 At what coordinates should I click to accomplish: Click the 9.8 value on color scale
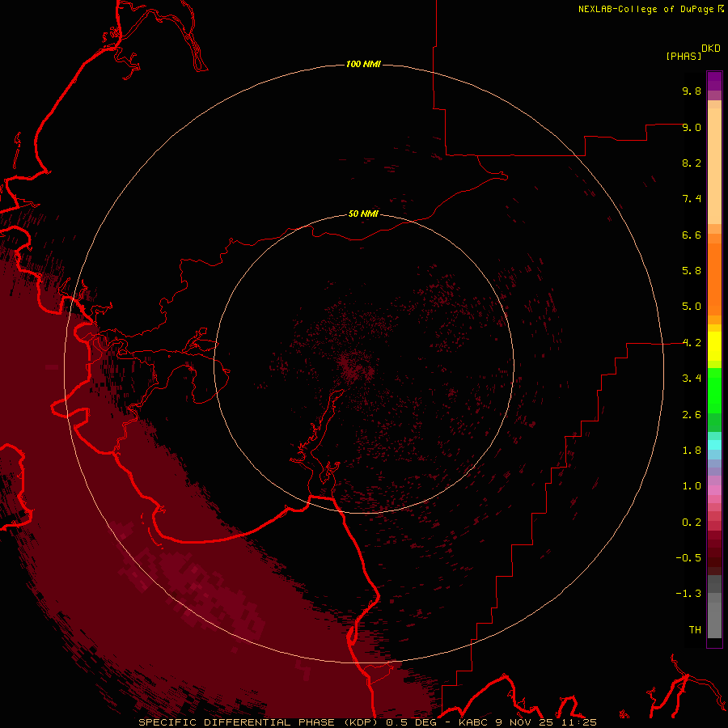tap(692, 91)
